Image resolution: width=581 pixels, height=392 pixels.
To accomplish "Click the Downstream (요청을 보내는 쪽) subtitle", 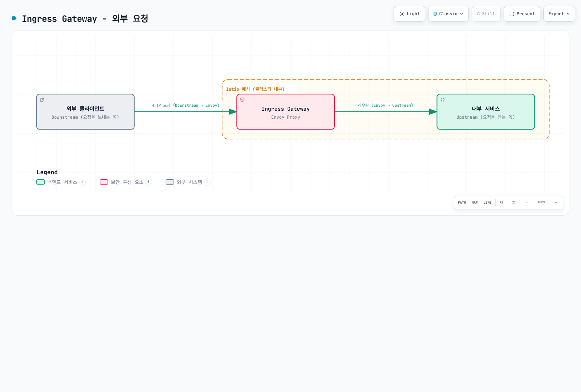I will [85, 117].
